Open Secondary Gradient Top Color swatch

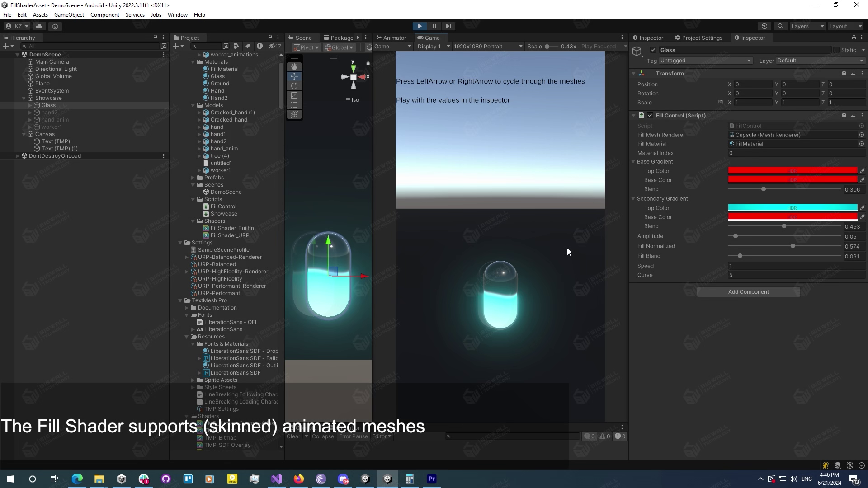click(x=793, y=208)
